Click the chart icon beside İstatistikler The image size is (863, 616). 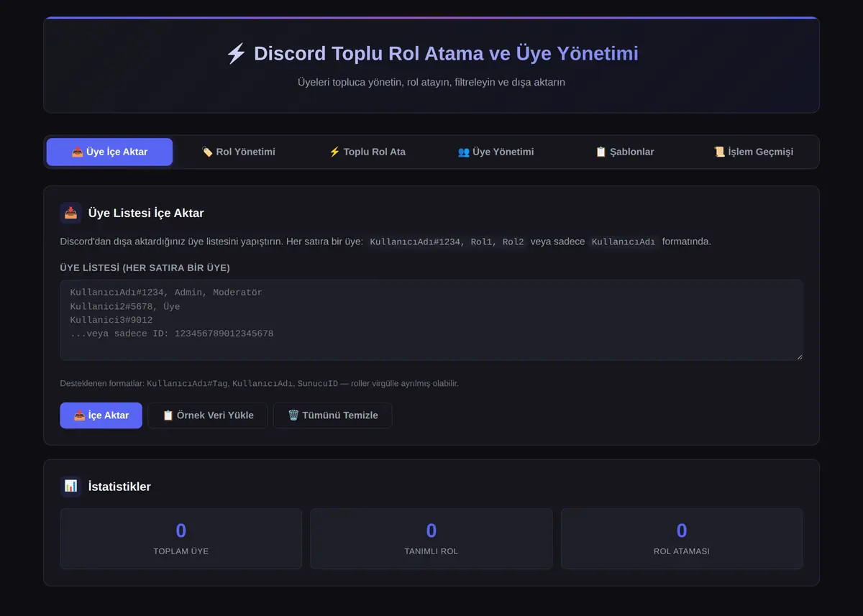pos(70,486)
